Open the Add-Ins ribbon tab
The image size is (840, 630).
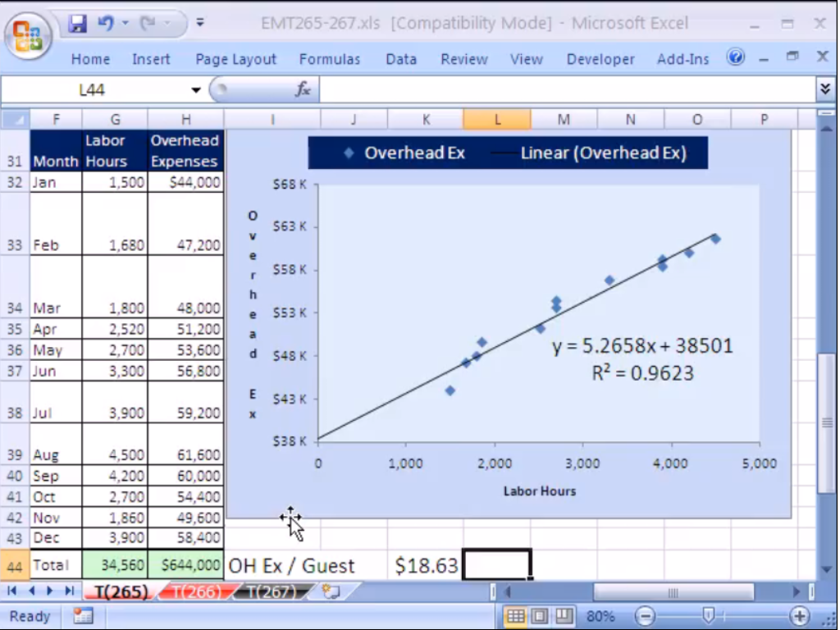pyautogui.click(x=683, y=59)
